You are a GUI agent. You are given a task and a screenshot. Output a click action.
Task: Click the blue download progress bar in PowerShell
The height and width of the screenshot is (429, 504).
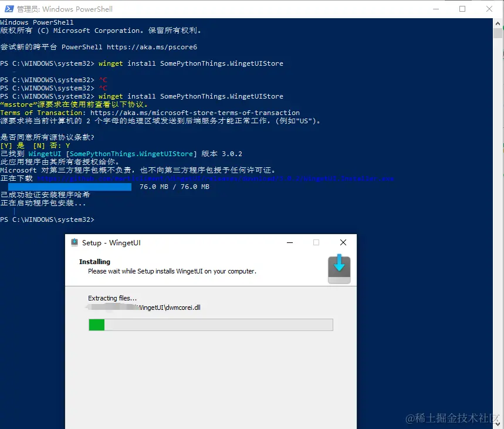70,187
